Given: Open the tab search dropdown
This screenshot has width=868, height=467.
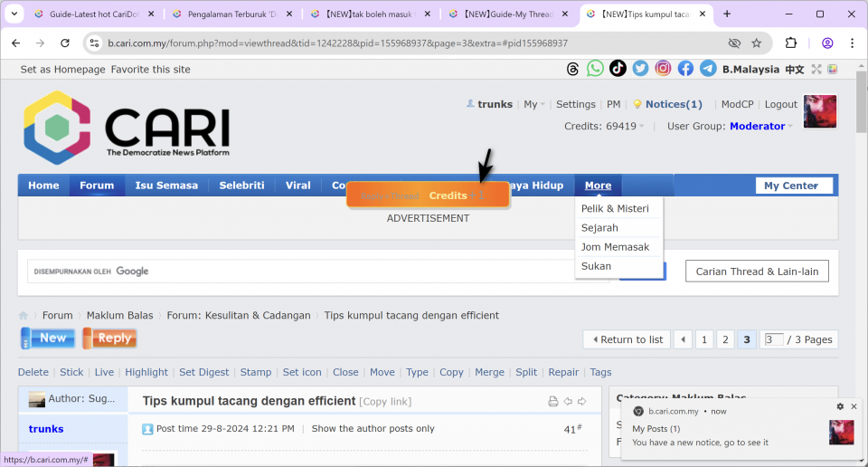Looking at the screenshot, I should pyautogui.click(x=14, y=14).
